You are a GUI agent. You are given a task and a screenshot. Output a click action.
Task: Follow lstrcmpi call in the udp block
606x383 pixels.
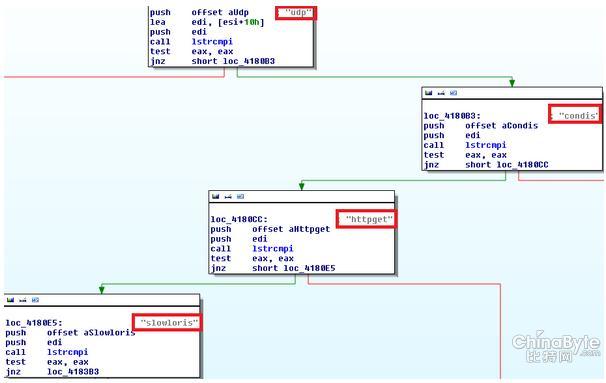(212, 41)
